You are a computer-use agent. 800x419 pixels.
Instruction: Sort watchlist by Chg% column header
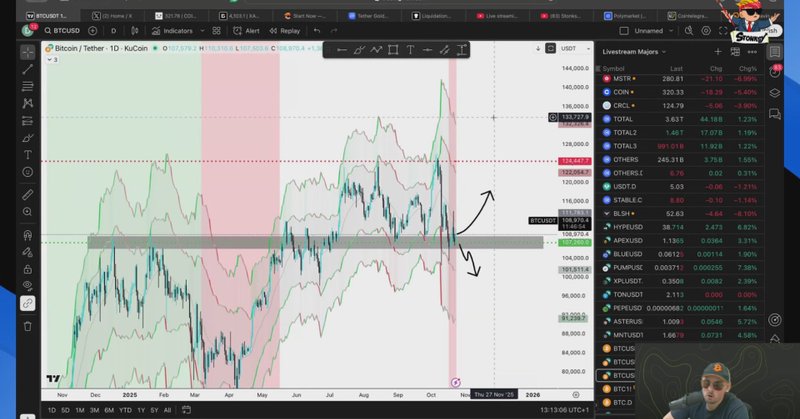coord(747,68)
